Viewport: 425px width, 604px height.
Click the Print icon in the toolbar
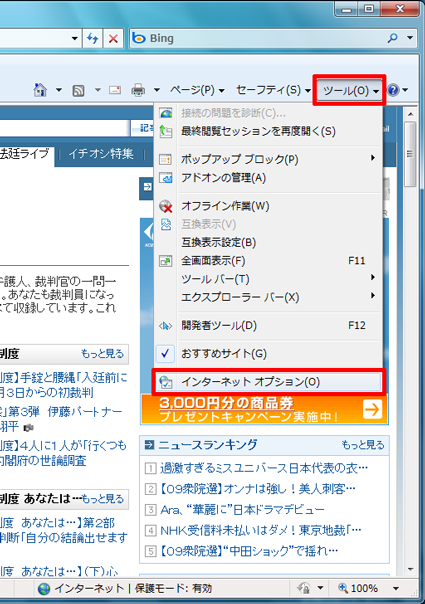coord(138,90)
